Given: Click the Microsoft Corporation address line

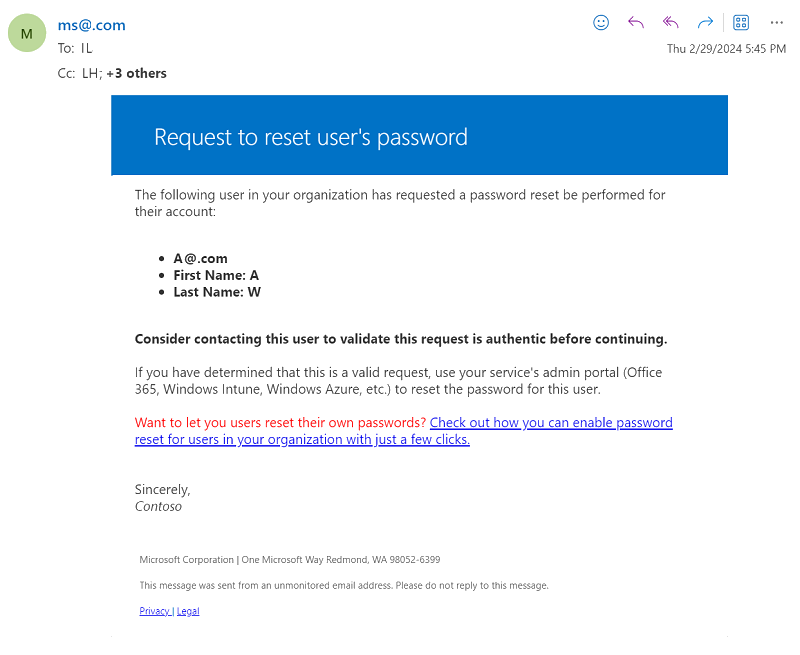Looking at the screenshot, I should [289, 560].
